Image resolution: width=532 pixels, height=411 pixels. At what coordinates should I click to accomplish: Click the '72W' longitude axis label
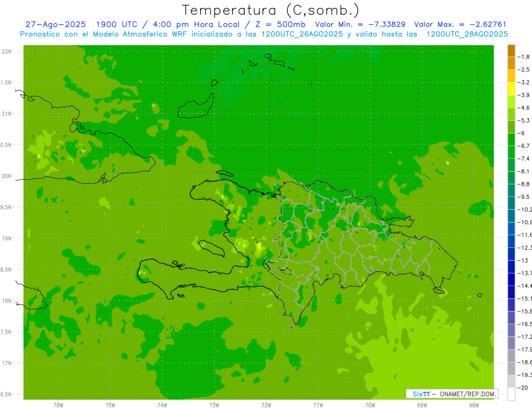[266, 405]
